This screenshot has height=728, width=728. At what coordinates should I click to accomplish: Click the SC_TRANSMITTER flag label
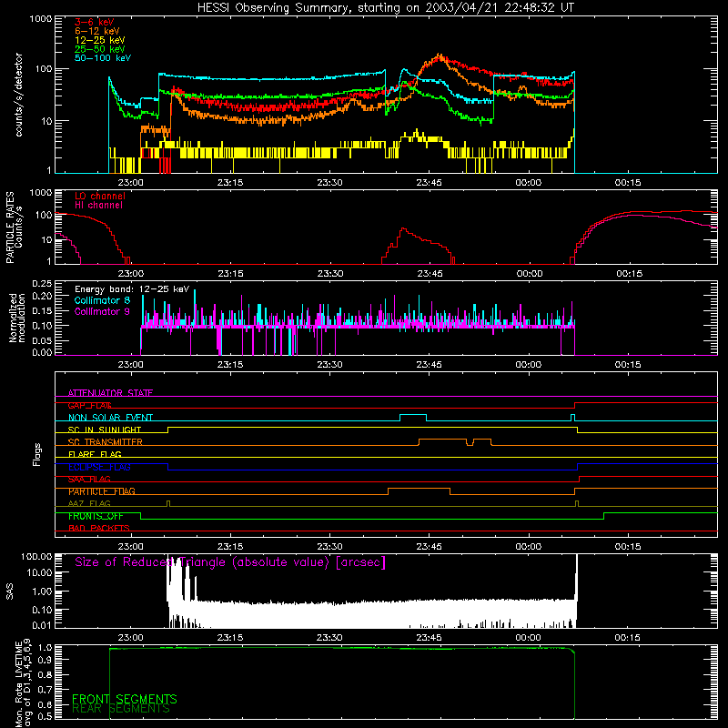105,442
